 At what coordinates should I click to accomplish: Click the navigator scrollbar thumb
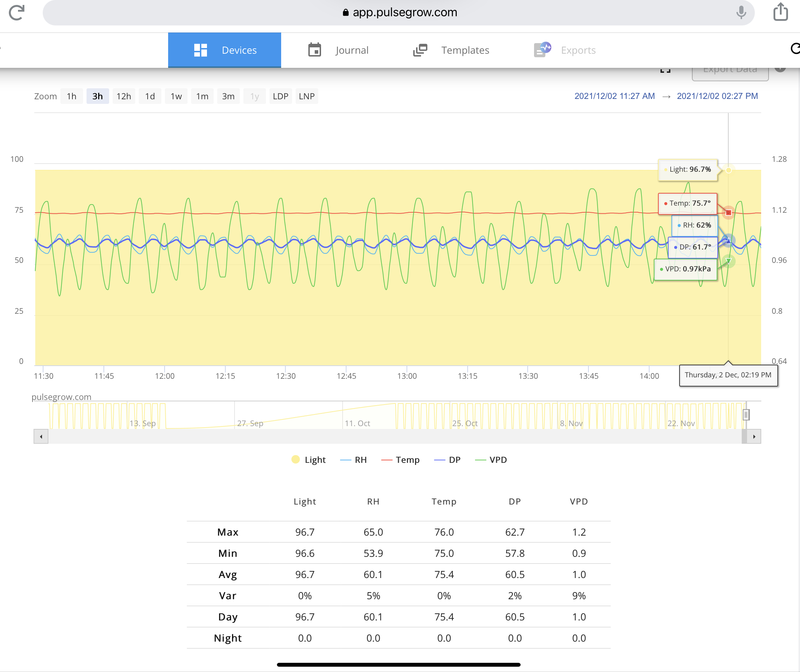[745, 436]
